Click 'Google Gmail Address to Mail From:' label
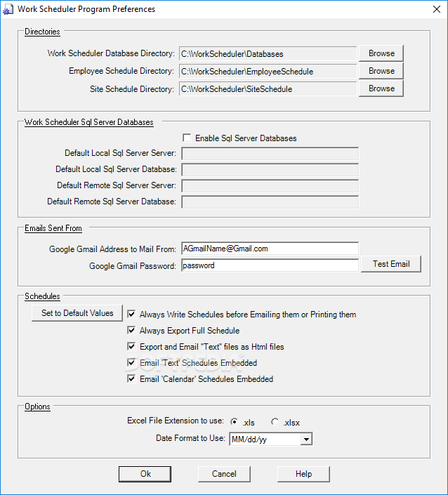 click(113, 249)
